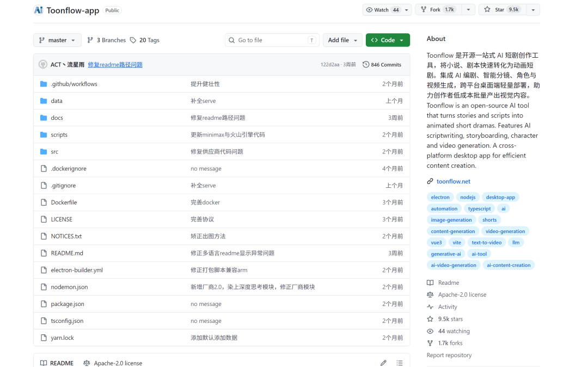Image resolution: width=588 pixels, height=367 pixels.
Task: Open the NOTICES.txt file
Action: point(66,236)
